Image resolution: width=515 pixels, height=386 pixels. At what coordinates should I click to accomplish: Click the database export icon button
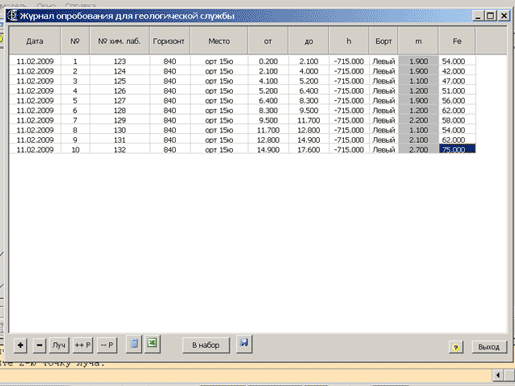point(134,344)
